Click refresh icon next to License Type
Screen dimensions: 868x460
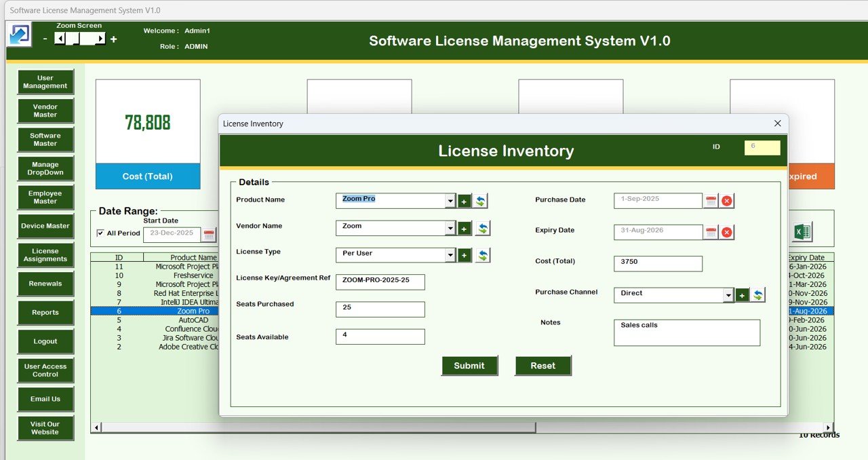click(x=482, y=255)
